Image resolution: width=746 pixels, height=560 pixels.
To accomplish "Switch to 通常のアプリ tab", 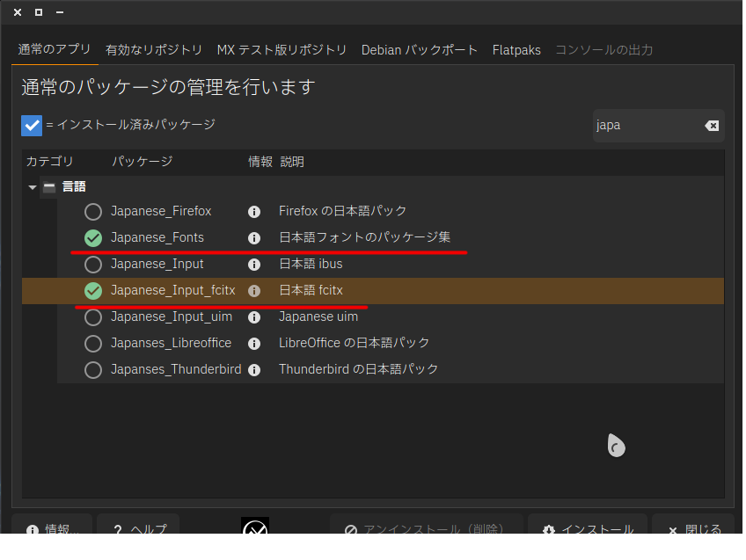I will tap(55, 49).
